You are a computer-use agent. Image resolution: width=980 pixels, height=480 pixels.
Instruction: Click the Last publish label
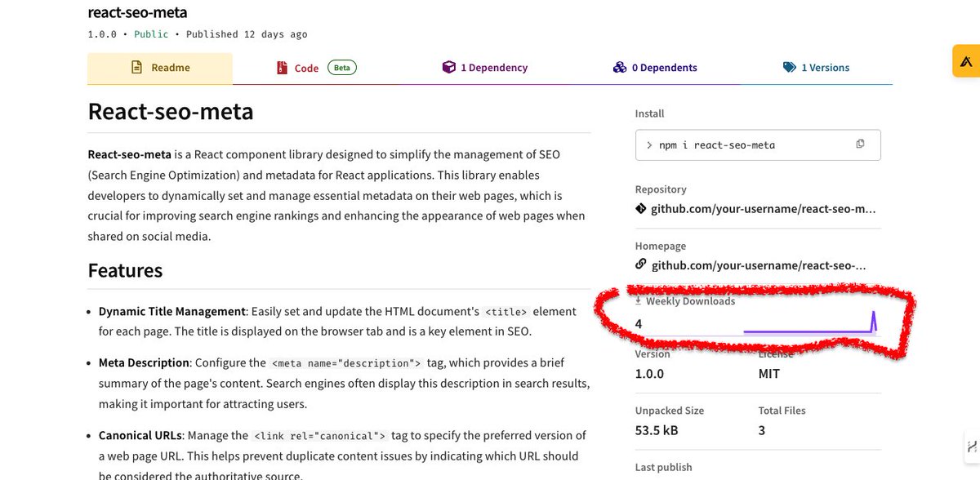click(663, 467)
